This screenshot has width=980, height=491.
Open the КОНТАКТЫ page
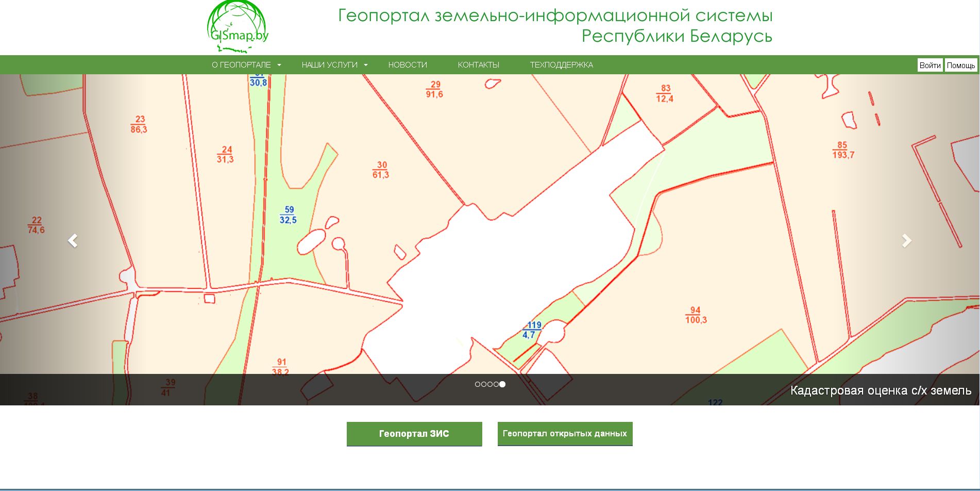478,65
